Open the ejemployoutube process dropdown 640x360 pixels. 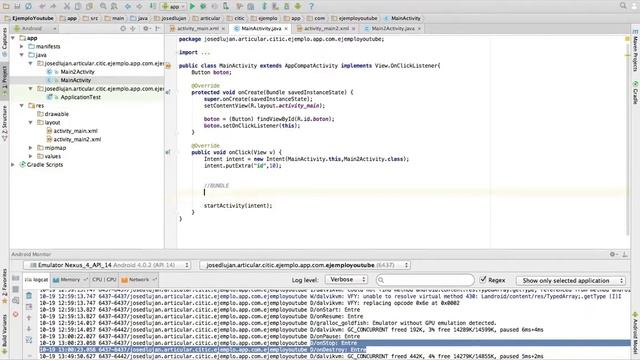pos(305,265)
